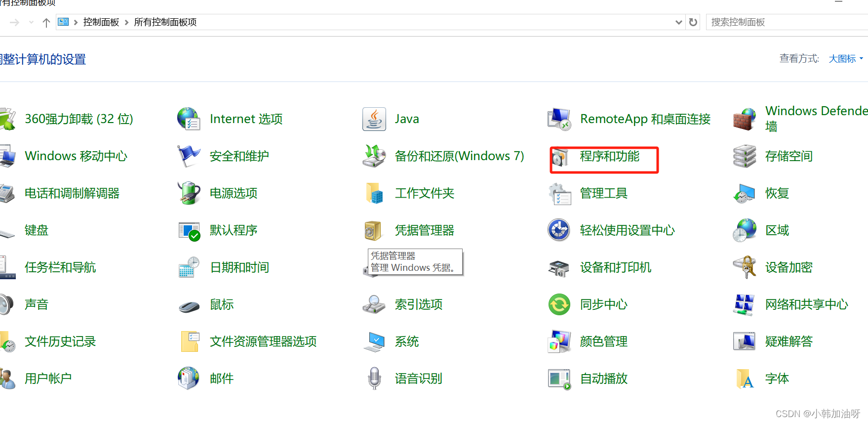The image size is (868, 423).
Task: Open the 设备和打印机 icon
Action: (559, 268)
